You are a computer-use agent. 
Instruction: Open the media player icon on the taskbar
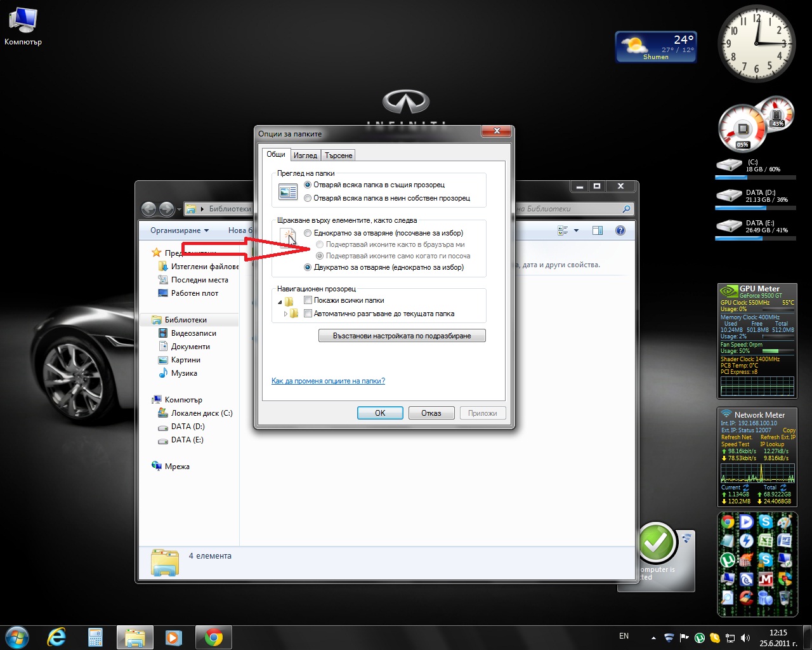point(173,637)
